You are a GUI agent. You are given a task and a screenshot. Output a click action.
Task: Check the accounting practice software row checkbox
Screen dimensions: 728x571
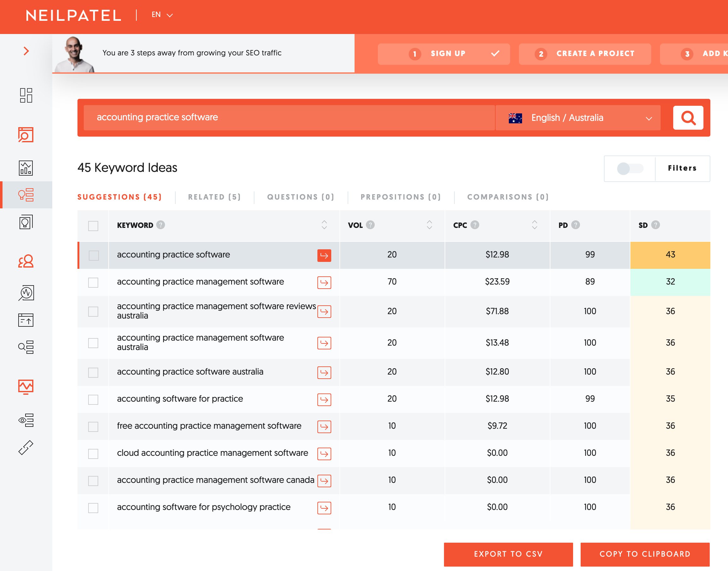click(x=94, y=255)
